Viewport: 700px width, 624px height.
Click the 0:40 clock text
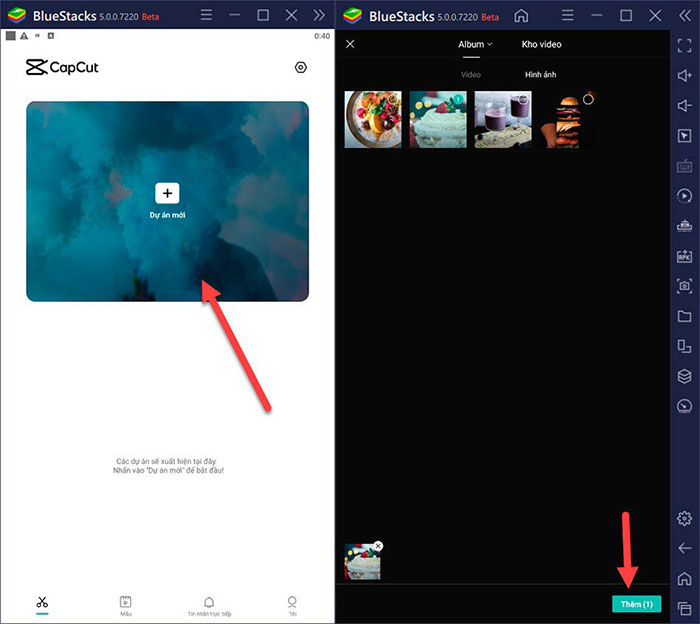[x=322, y=36]
